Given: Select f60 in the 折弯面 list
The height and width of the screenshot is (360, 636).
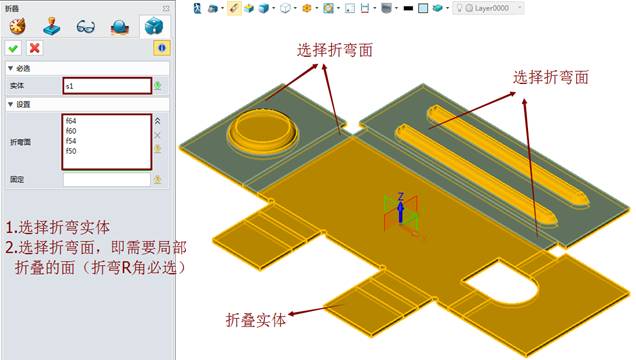Looking at the screenshot, I should coord(71,131).
